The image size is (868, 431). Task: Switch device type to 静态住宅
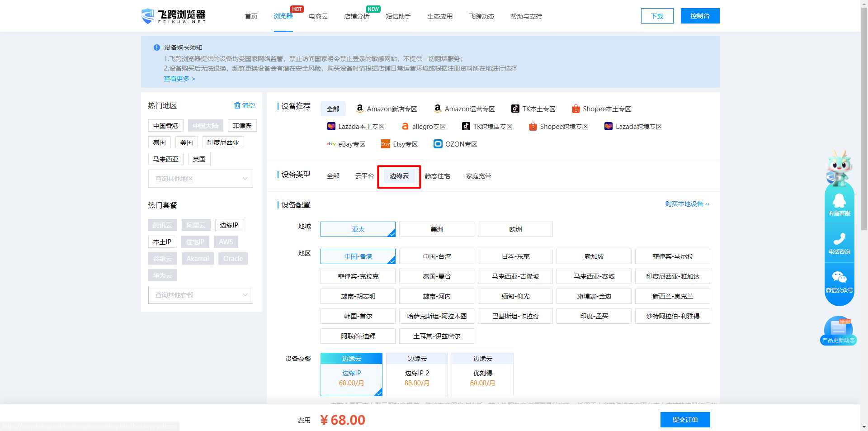click(x=437, y=176)
